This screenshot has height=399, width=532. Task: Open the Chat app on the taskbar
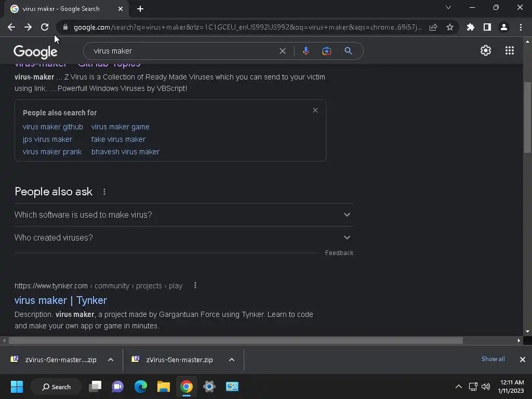pyautogui.click(x=118, y=387)
